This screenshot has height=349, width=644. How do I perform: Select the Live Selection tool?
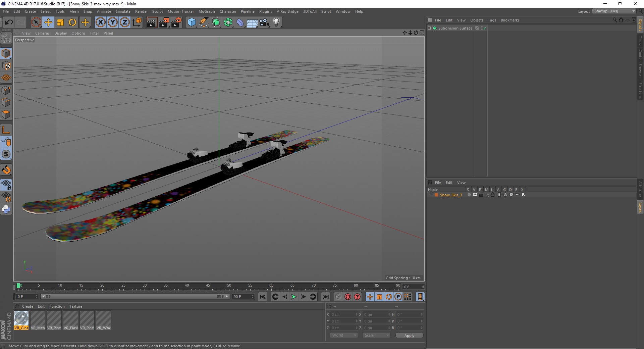tap(36, 22)
